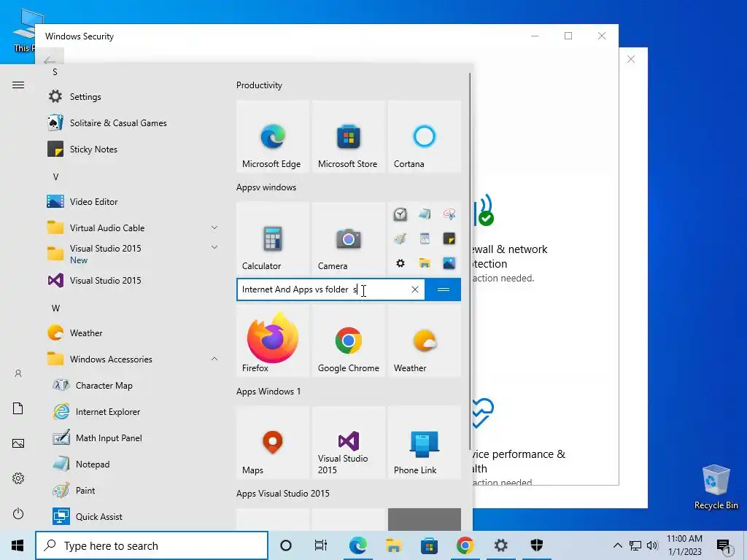Jump to the letter S header
The height and width of the screenshot is (560, 747).
(55, 72)
